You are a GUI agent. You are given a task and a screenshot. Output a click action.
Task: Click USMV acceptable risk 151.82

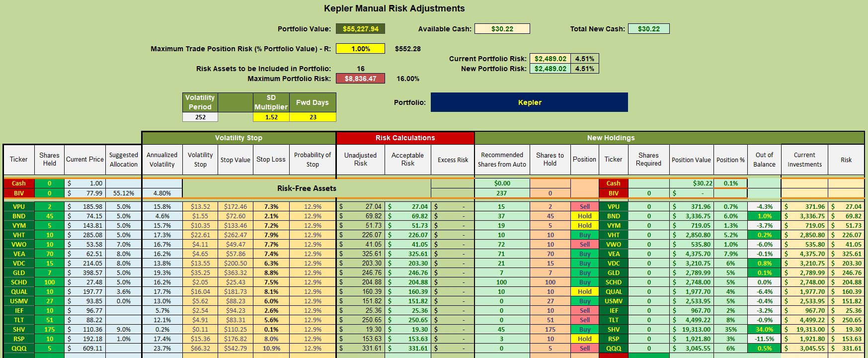pyautogui.click(x=407, y=301)
